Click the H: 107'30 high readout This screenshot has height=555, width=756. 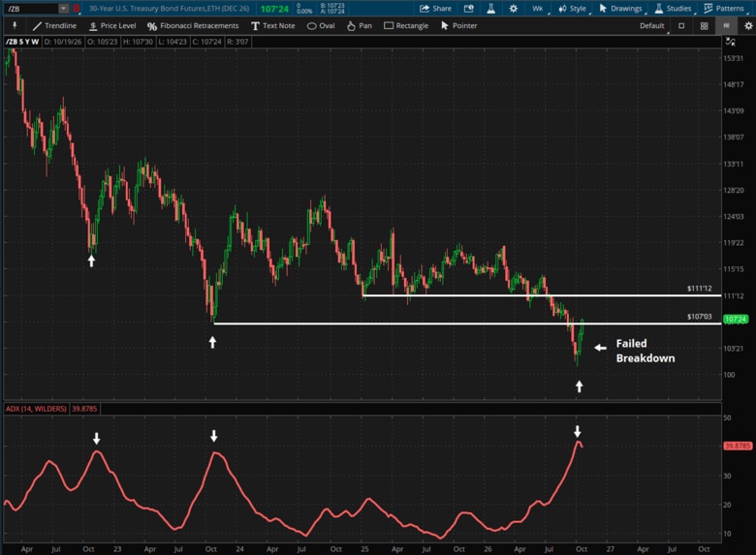pos(138,42)
